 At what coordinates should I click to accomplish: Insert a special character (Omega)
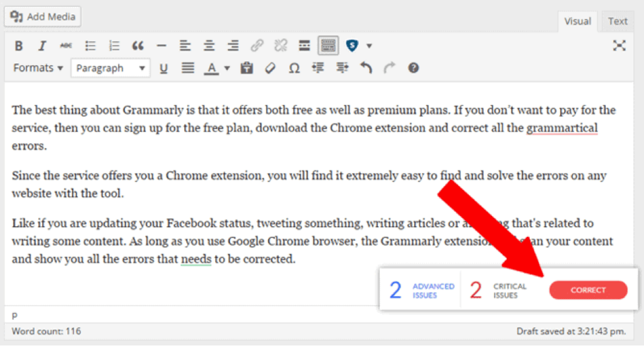pyautogui.click(x=294, y=68)
